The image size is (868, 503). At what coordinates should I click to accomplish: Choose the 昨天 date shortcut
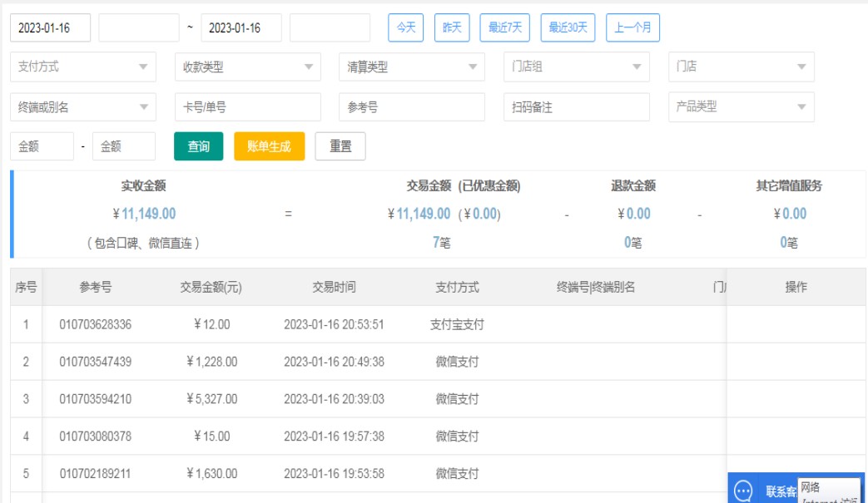click(451, 27)
